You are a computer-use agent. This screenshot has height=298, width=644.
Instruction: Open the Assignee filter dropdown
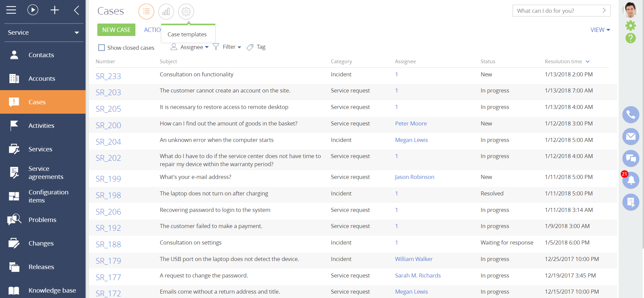pos(190,47)
